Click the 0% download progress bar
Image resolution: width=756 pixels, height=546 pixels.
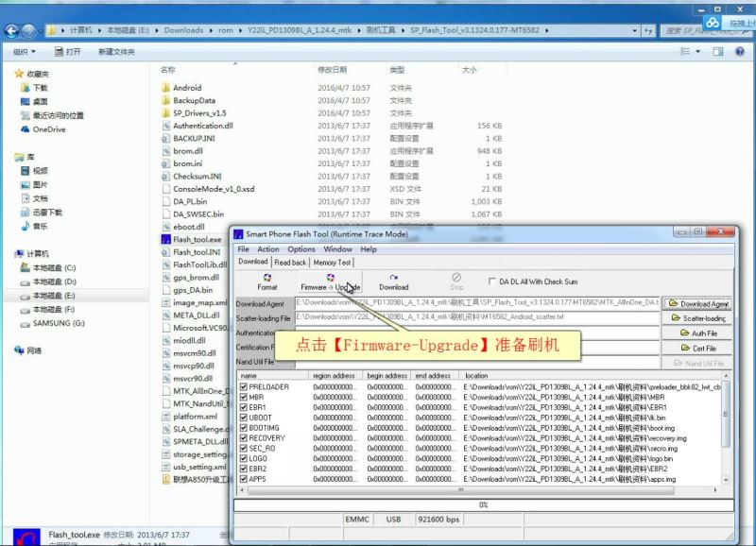click(x=484, y=504)
